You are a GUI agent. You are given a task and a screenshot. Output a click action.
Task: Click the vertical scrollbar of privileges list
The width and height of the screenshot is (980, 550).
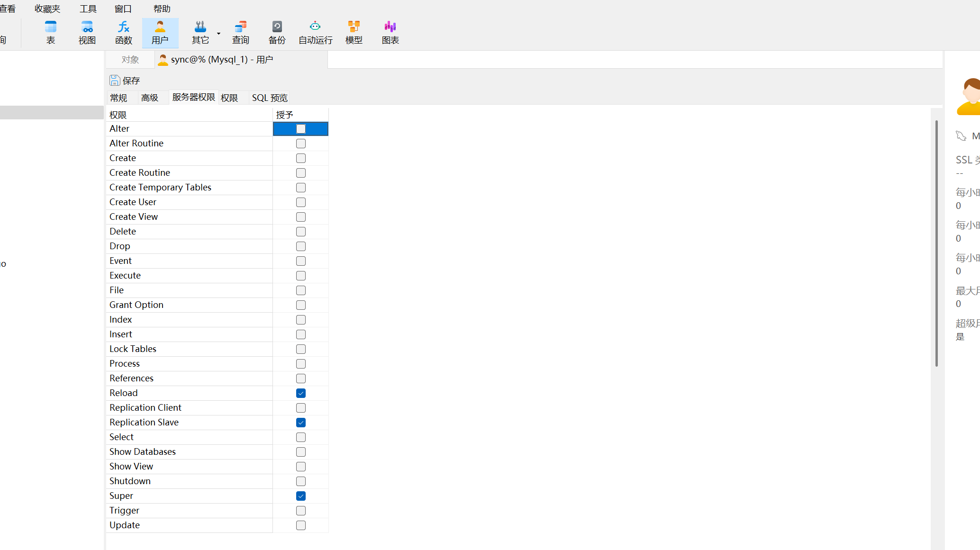tap(936, 243)
